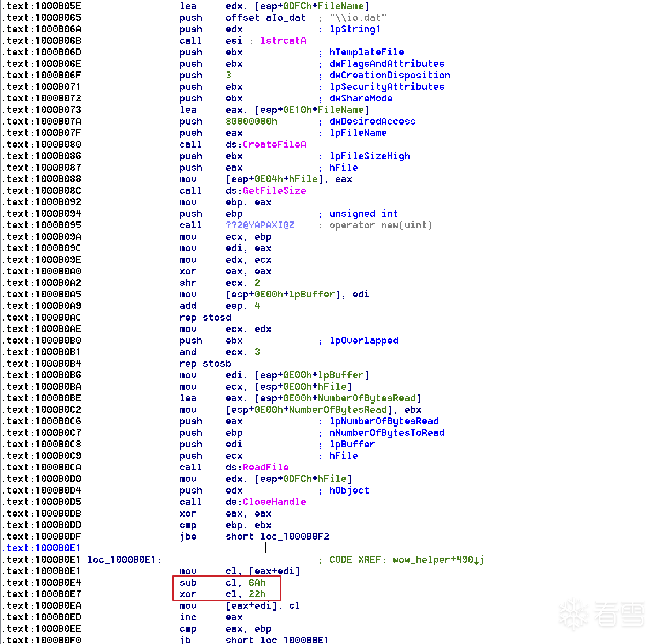Select the hObject comment
657x644 pixels.
coord(349,490)
